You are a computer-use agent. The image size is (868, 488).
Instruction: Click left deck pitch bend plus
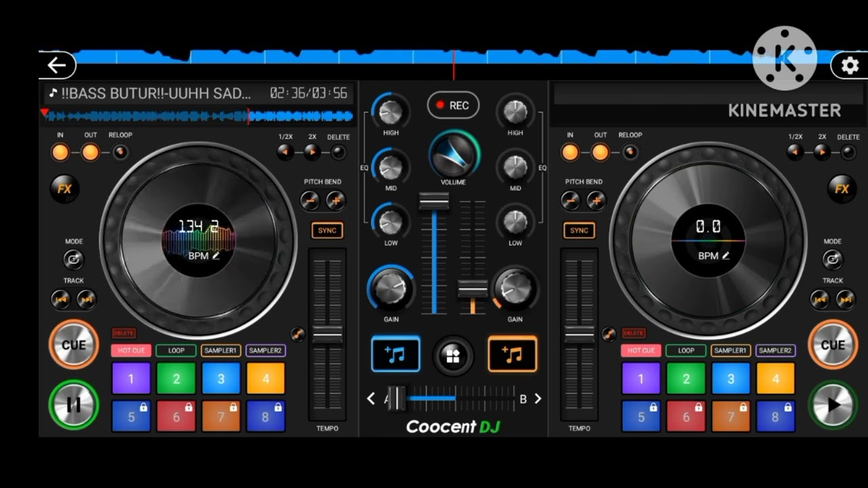(336, 200)
